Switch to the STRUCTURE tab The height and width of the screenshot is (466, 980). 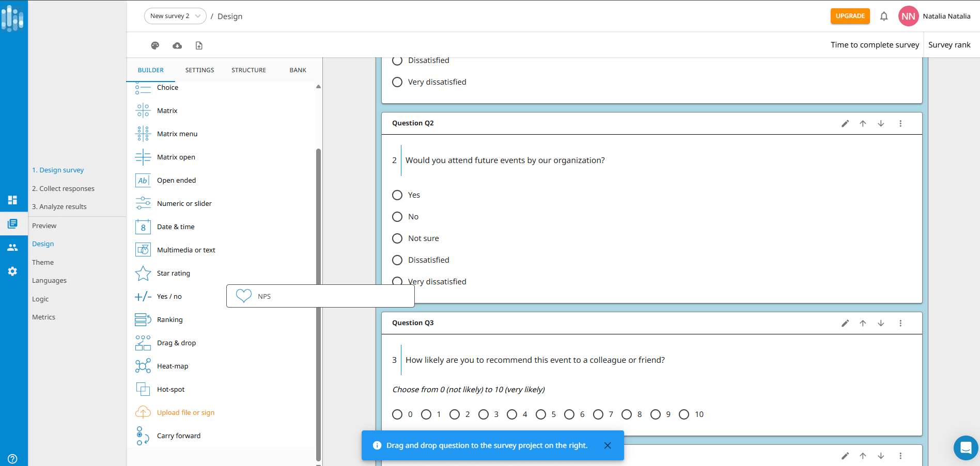pyautogui.click(x=249, y=70)
